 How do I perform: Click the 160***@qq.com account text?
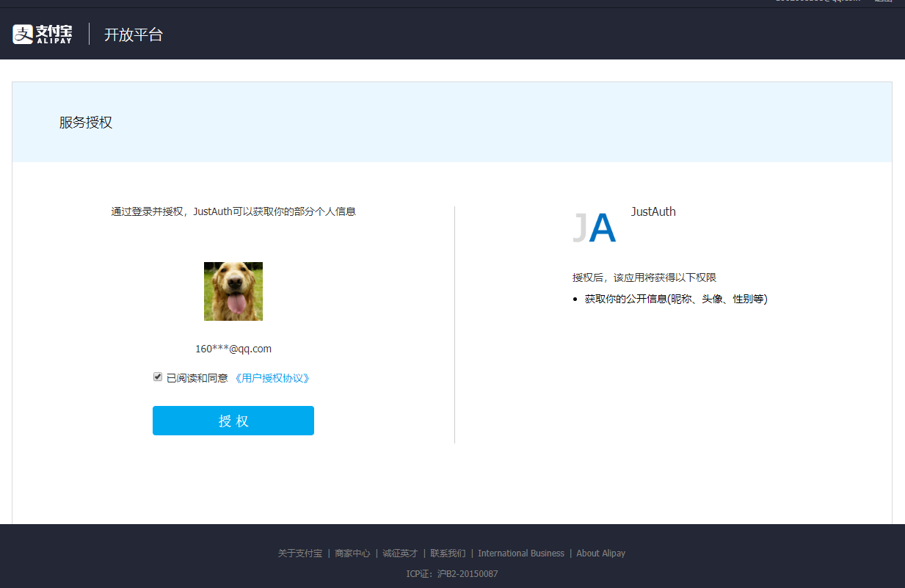233,349
